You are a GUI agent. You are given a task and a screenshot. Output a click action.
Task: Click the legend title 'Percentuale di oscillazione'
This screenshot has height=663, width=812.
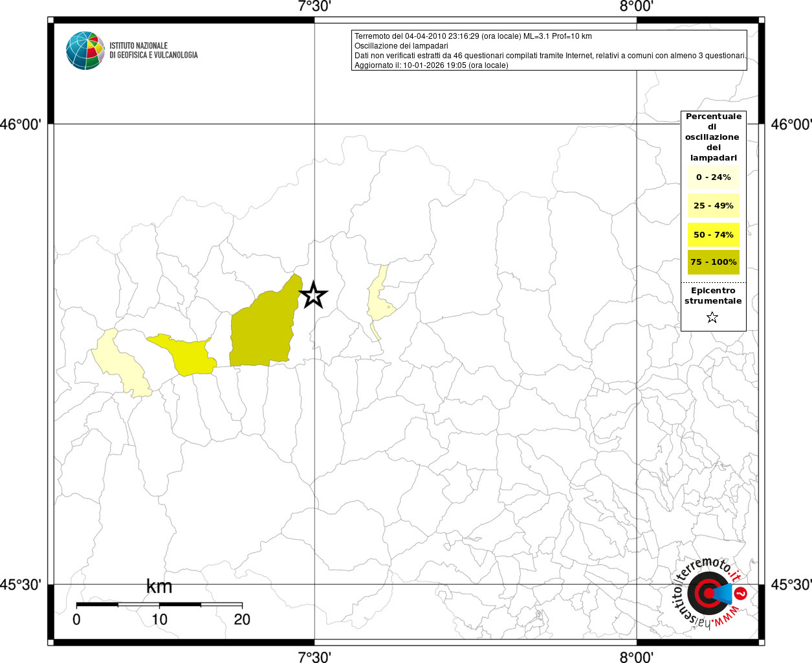click(714, 137)
